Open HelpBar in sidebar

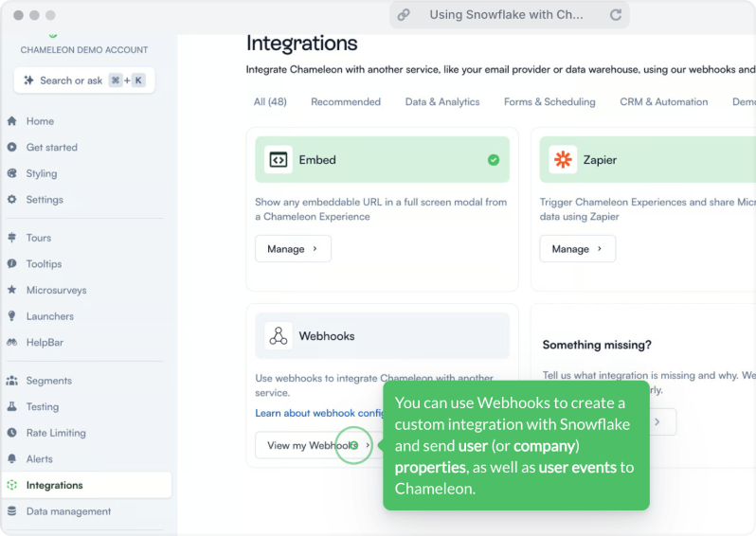(x=45, y=342)
